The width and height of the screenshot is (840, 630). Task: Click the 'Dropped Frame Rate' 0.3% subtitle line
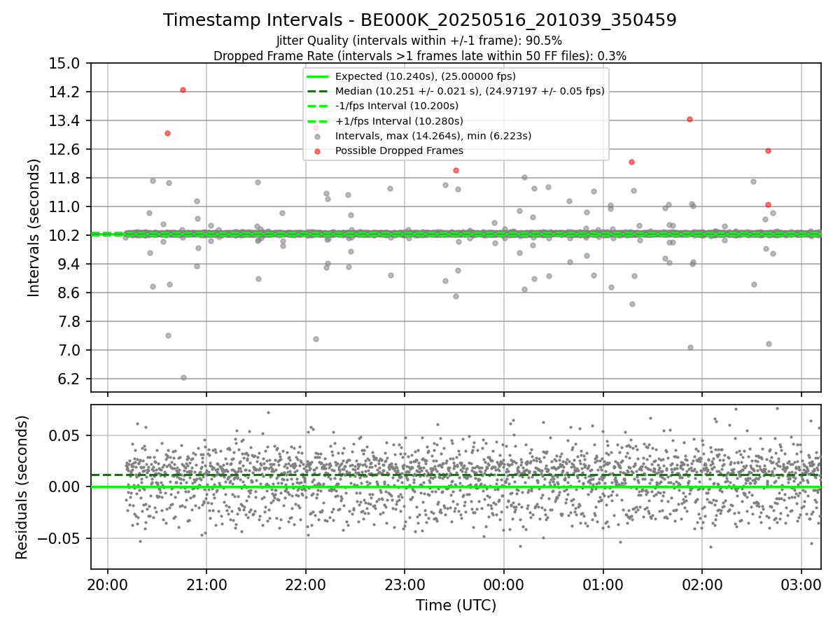click(x=420, y=55)
